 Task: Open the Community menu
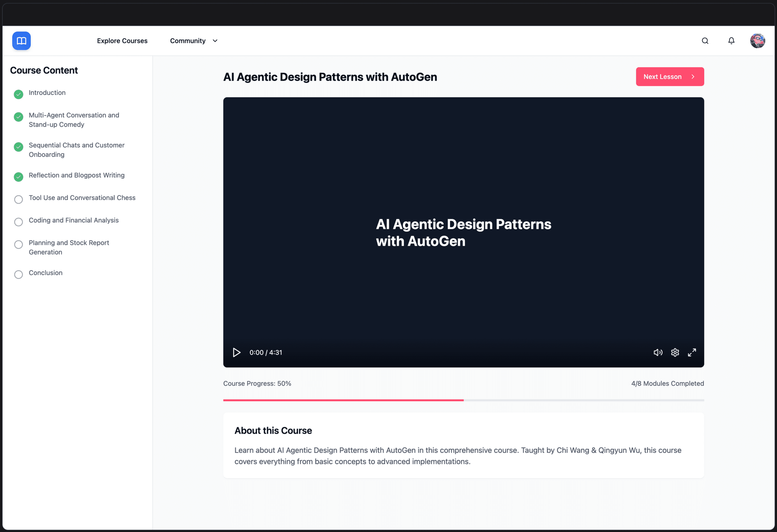(x=188, y=41)
